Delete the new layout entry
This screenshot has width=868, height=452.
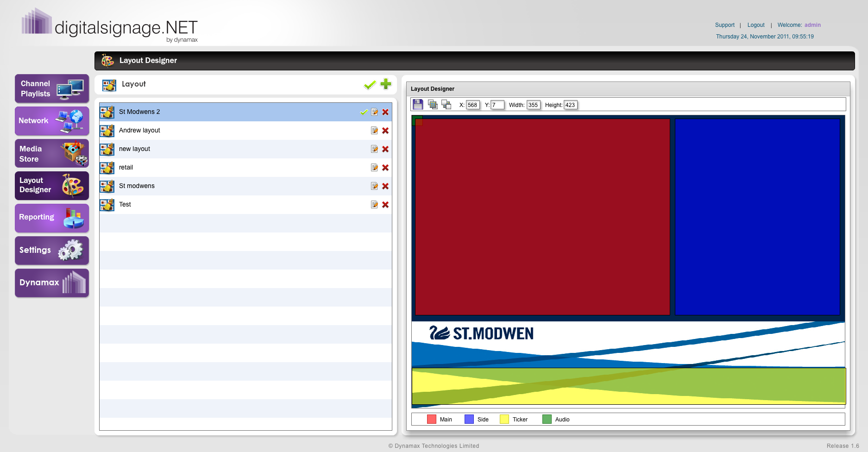pos(385,149)
